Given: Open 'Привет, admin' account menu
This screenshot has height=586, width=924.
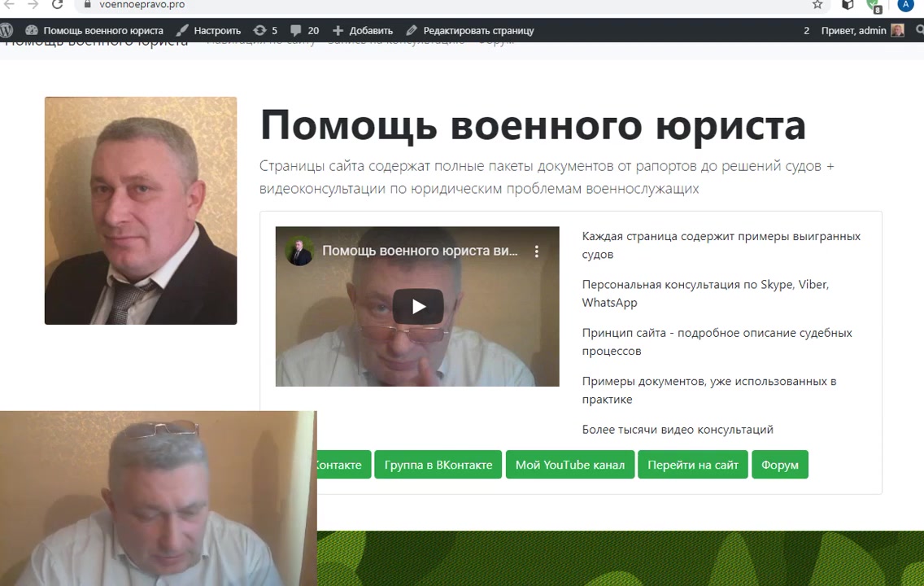Looking at the screenshot, I should [x=863, y=31].
